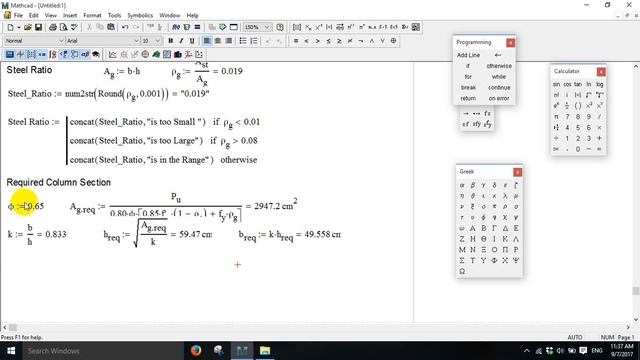640x360 pixels.
Task: Open the Graph palette from the Math toolbar
Action: [20, 54]
